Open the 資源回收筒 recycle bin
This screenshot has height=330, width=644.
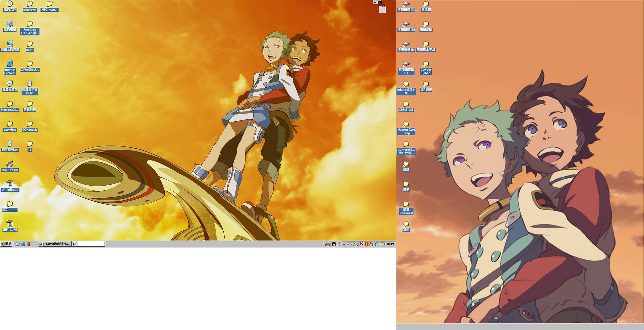point(10,84)
